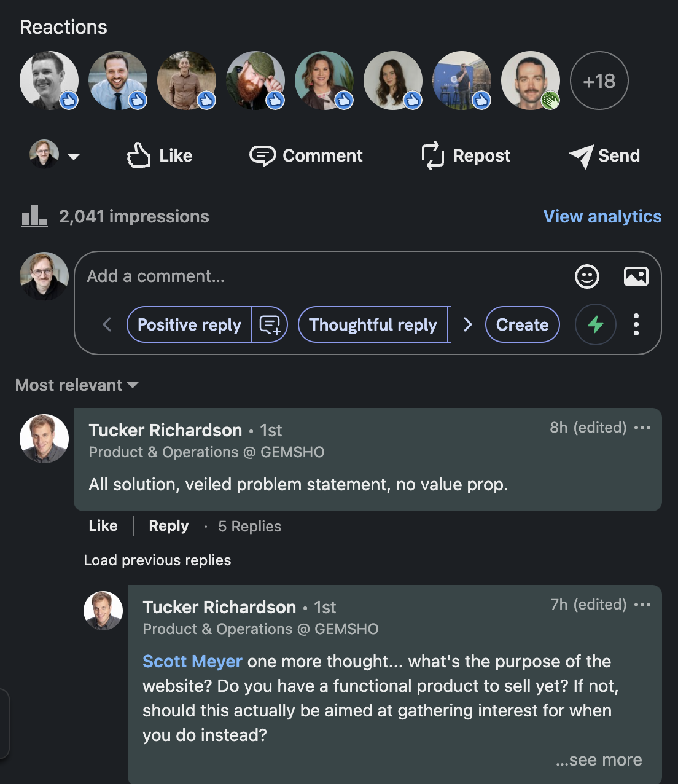Open options menu on the 7h reply
Screen dimensions: 678x784
pyautogui.click(x=642, y=605)
